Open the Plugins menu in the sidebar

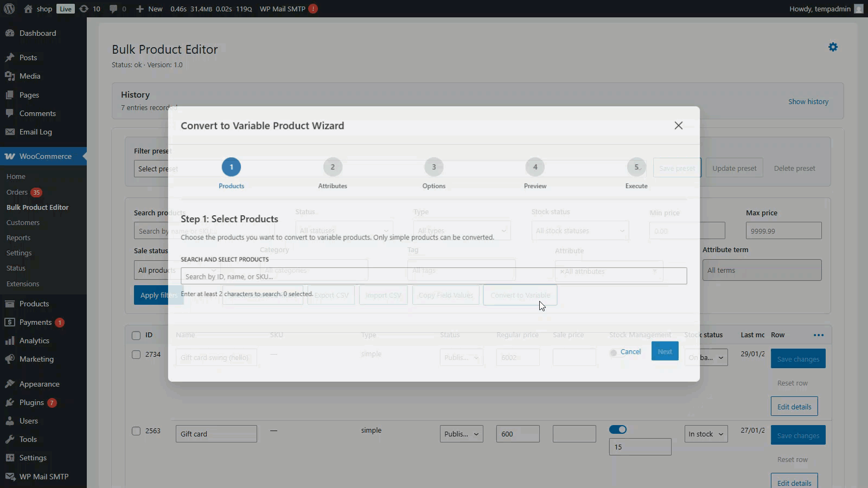(x=31, y=402)
